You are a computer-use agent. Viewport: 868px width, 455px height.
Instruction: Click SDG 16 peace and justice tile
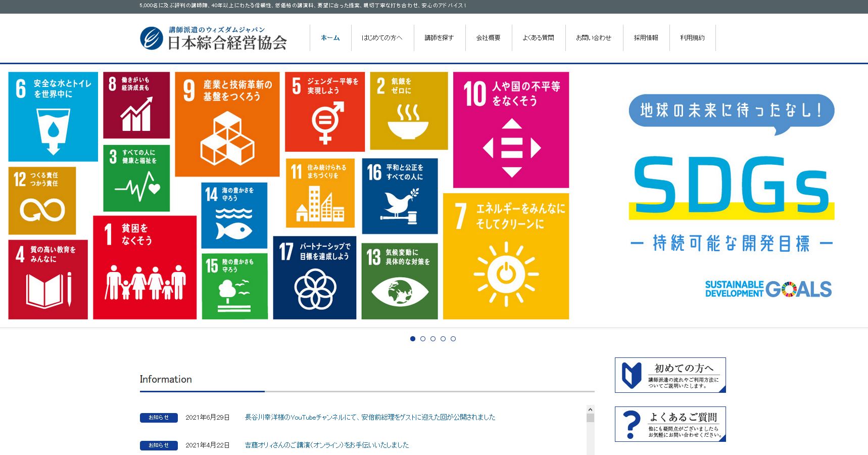click(400, 196)
